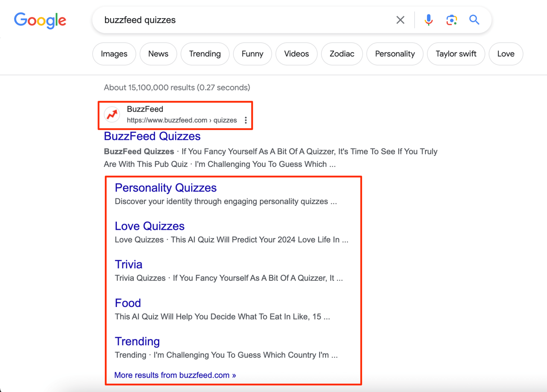Click More results from buzzfeed.com
The width and height of the screenshot is (547, 392).
tap(175, 375)
